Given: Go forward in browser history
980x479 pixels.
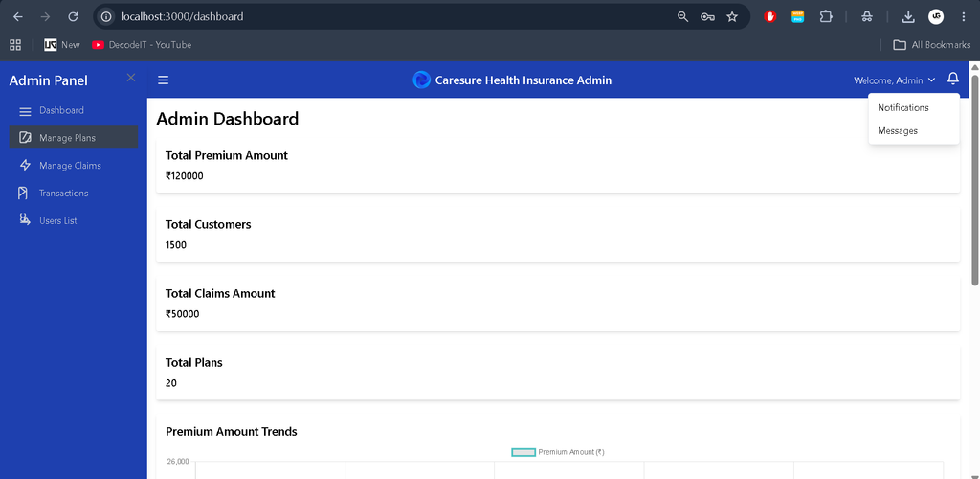Looking at the screenshot, I should click(45, 17).
